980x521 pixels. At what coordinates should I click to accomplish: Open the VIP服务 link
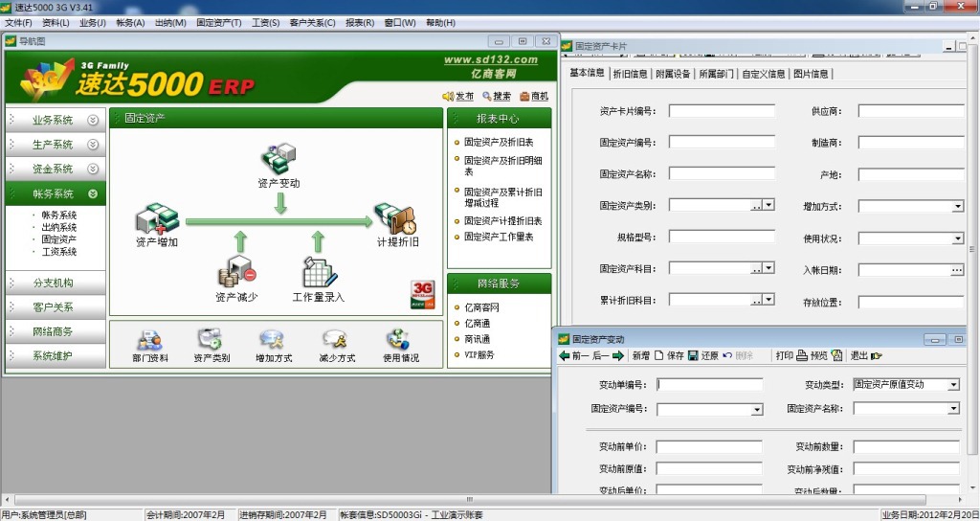pyautogui.click(x=479, y=354)
